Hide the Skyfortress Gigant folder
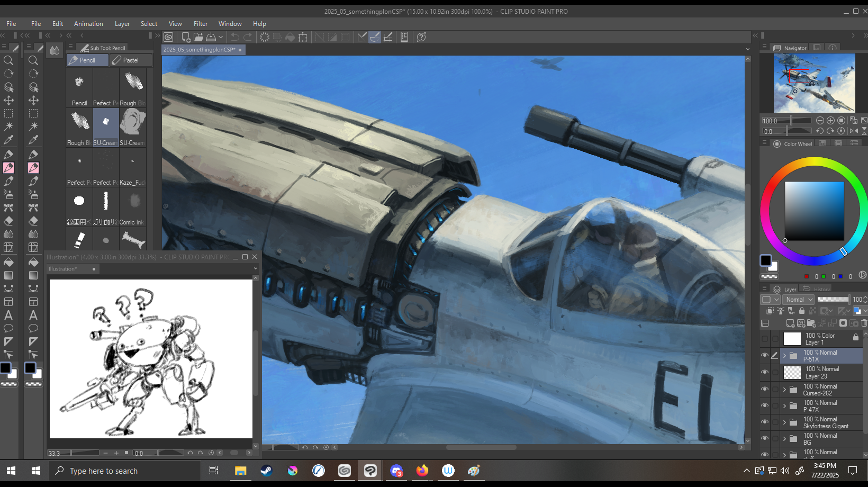The image size is (868, 487). (764, 422)
